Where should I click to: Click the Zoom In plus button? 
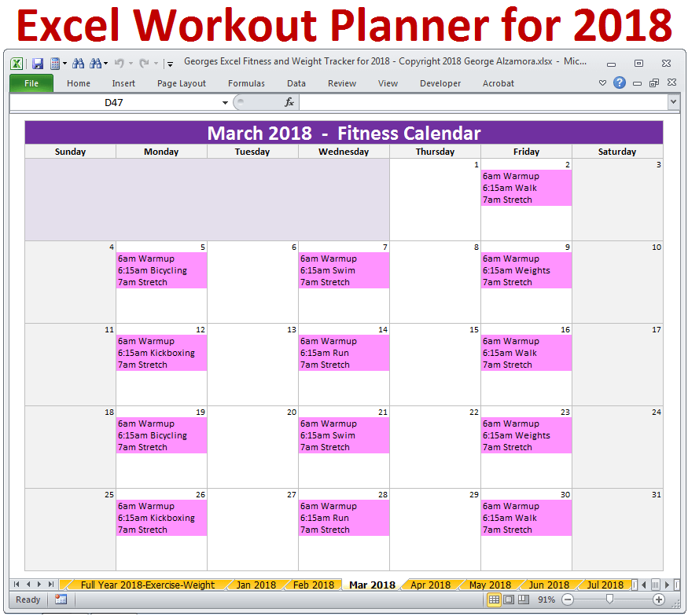pos(659,599)
